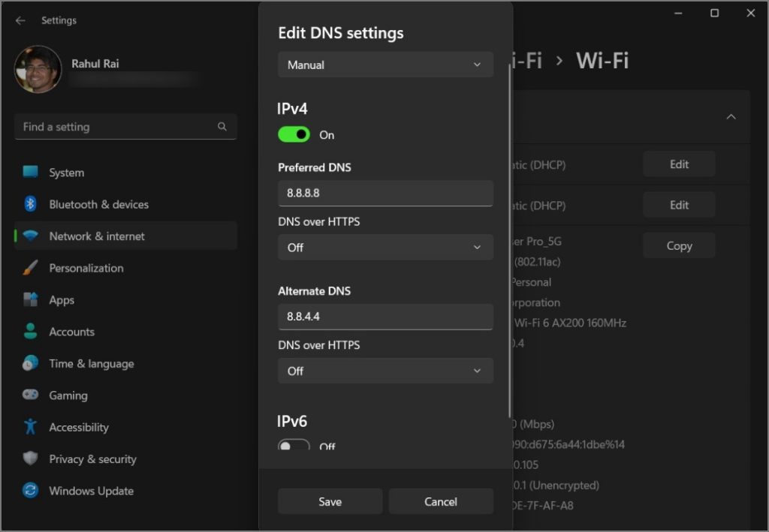Open Privacy & security settings

125,459
